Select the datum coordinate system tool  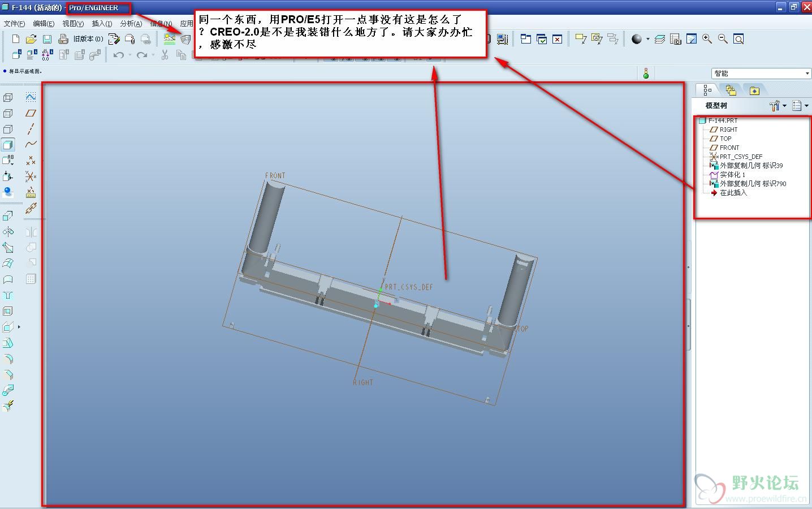pos(31,176)
